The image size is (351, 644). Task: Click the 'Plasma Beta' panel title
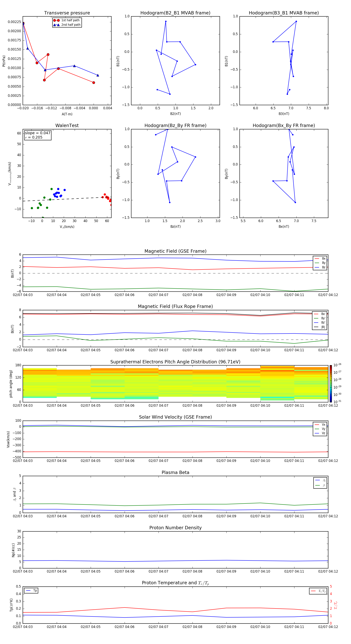(175, 473)
